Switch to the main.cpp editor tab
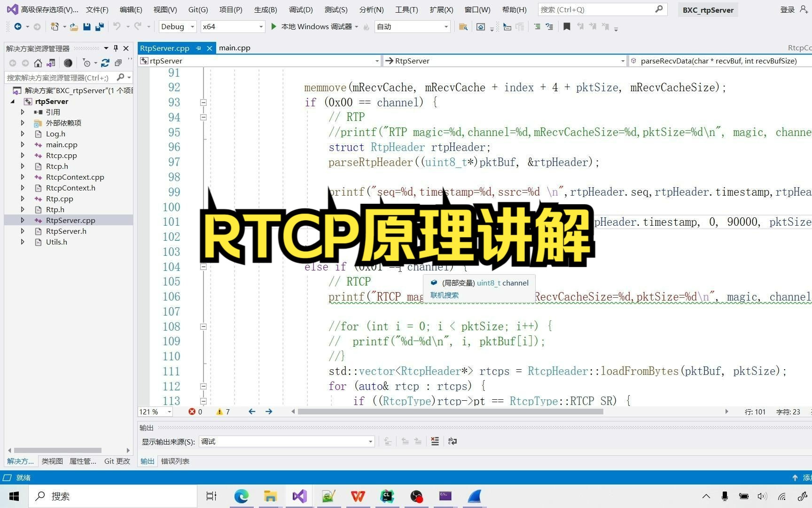 point(234,48)
